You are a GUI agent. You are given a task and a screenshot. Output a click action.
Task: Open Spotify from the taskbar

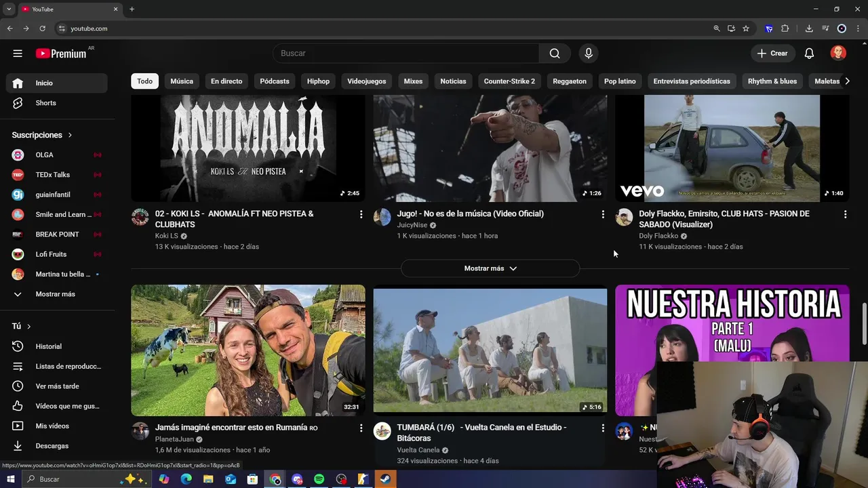319,479
